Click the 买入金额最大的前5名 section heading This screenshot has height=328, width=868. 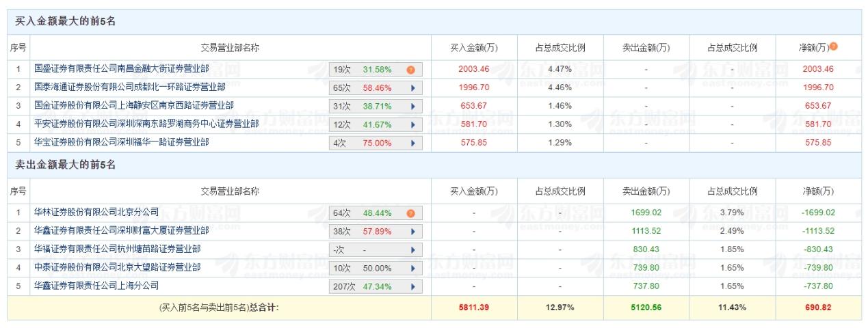point(66,22)
